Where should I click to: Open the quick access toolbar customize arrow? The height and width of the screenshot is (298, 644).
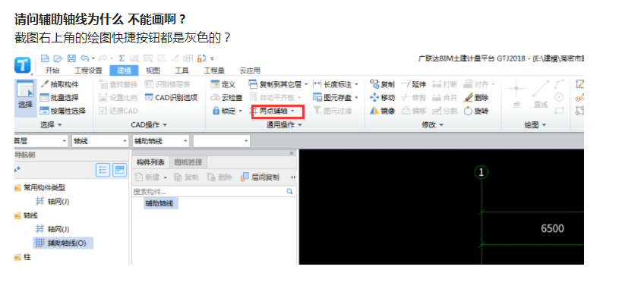[x=212, y=58]
